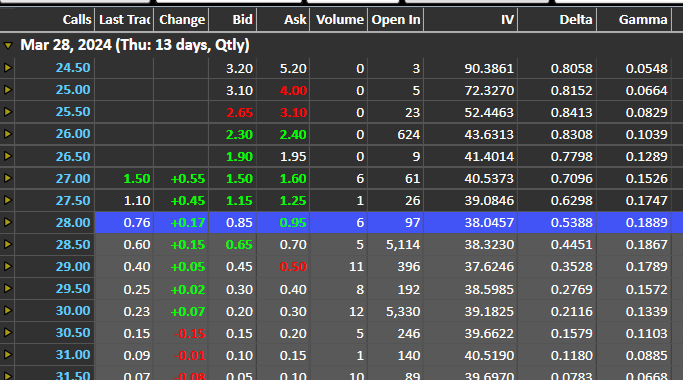Expand the 29.00 strike row arrow

point(7,266)
